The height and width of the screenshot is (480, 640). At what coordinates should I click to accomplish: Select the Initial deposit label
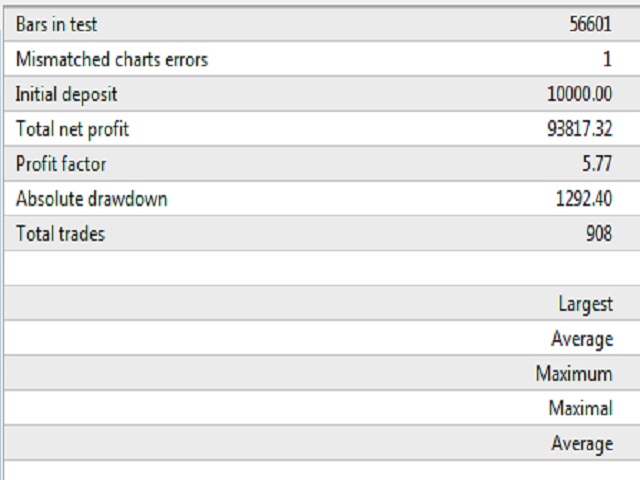coord(66,95)
